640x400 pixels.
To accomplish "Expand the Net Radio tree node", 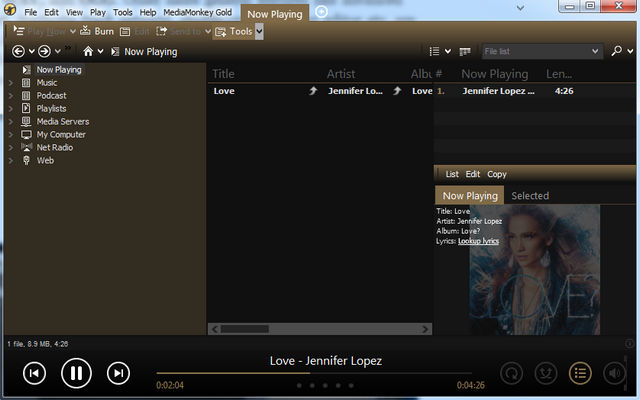I will point(11,148).
